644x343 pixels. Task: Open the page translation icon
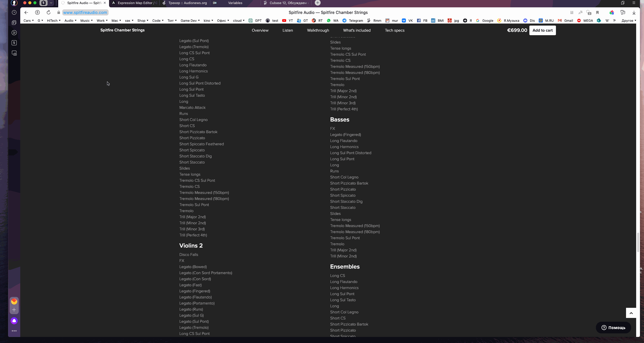click(x=580, y=12)
